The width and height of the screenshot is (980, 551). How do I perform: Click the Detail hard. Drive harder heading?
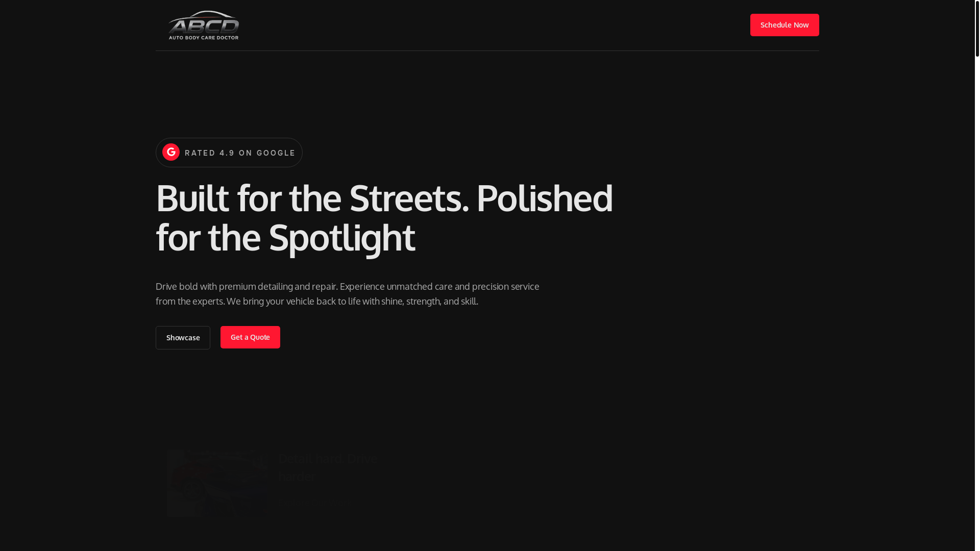tap(328, 467)
